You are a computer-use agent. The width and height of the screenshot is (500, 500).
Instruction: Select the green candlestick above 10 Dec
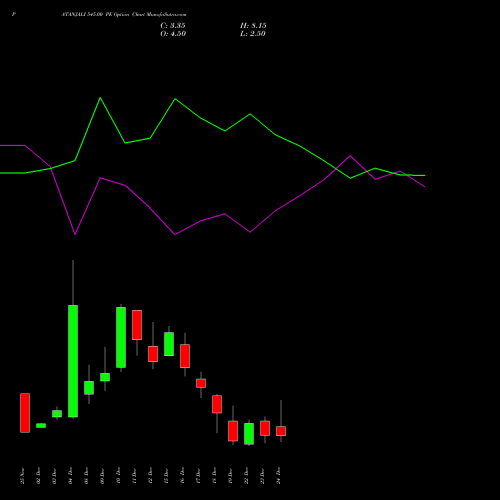(121, 337)
